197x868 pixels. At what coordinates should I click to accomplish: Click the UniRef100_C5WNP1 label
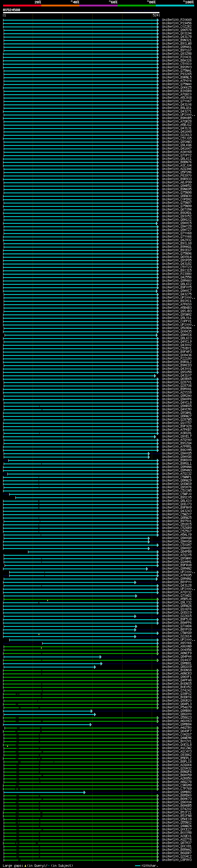tap(177, 477)
